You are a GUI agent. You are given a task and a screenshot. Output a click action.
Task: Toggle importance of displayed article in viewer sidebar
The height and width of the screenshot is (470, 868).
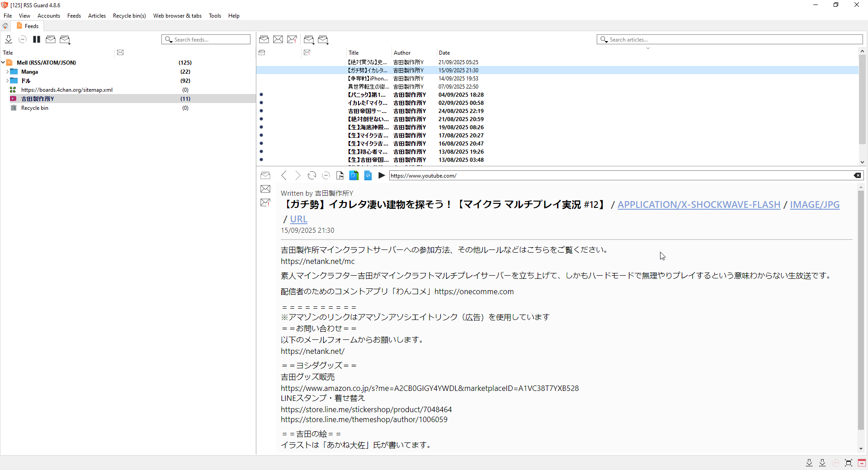click(265, 202)
